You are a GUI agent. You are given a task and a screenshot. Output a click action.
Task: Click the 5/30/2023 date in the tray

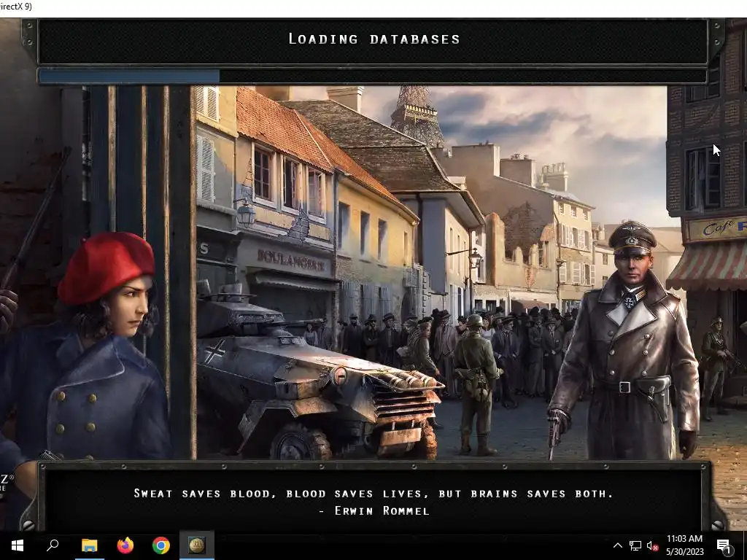coord(684,552)
